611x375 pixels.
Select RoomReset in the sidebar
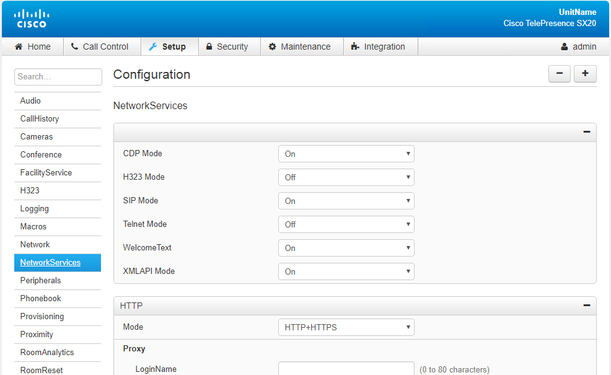point(58,370)
